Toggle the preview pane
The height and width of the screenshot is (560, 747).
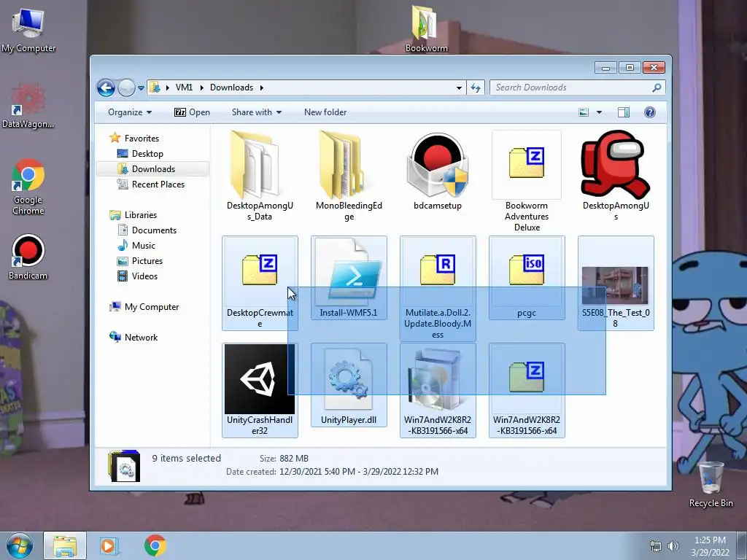pyautogui.click(x=624, y=112)
